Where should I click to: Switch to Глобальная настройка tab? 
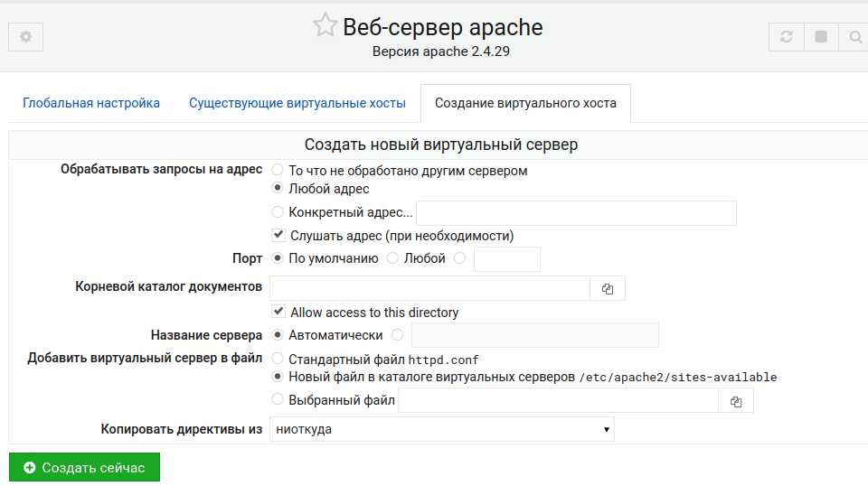click(x=91, y=103)
